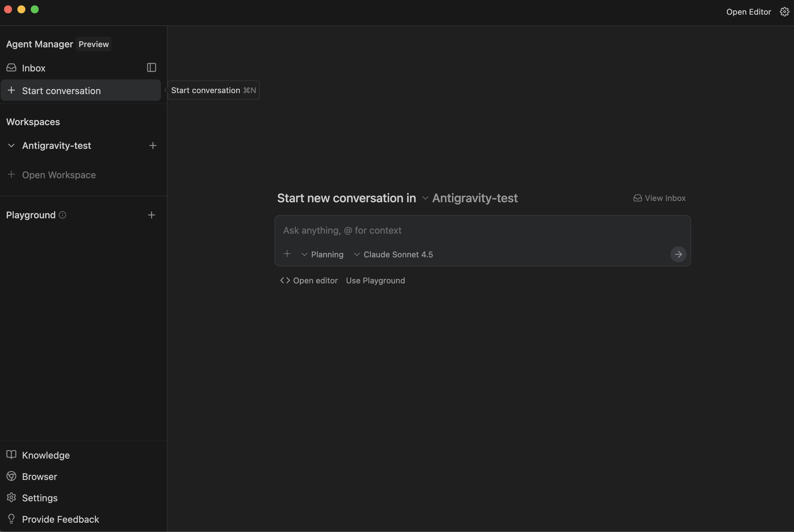Click the settings gear icon at top right

pos(784,12)
